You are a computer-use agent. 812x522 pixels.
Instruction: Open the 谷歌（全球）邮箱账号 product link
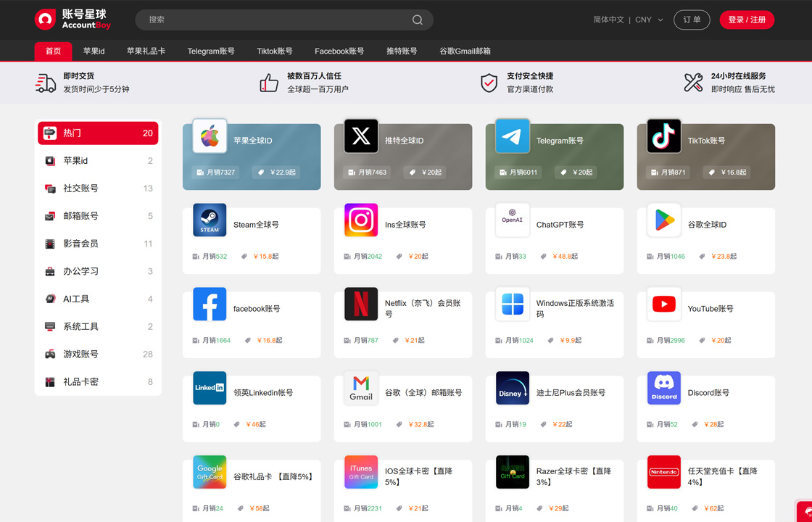click(x=423, y=392)
